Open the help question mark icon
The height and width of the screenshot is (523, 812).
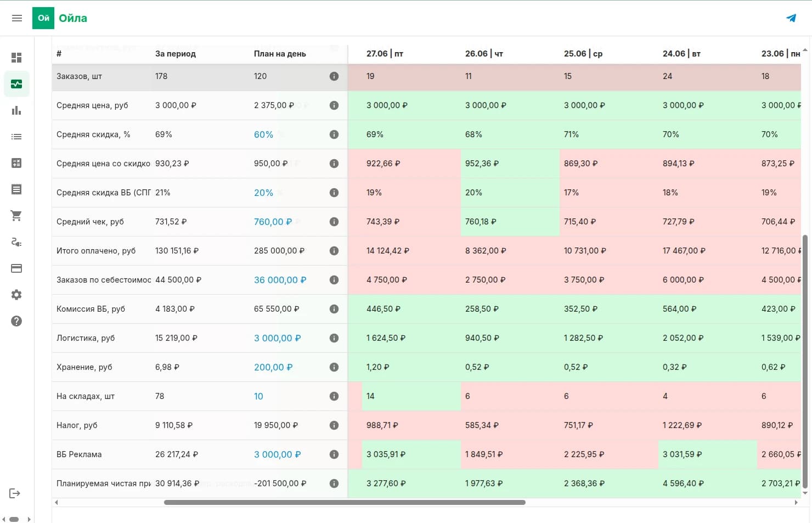point(16,321)
